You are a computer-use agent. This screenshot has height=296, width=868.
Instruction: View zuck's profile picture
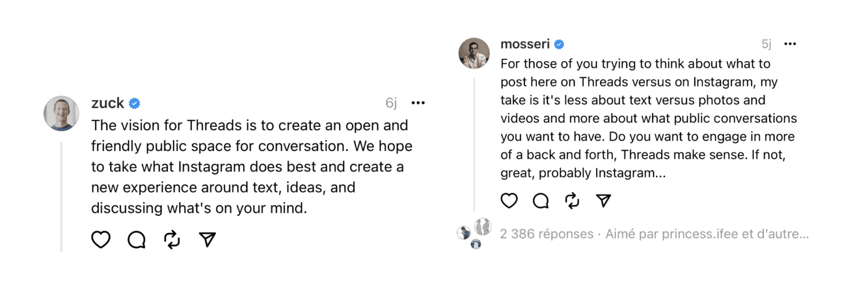point(61,113)
